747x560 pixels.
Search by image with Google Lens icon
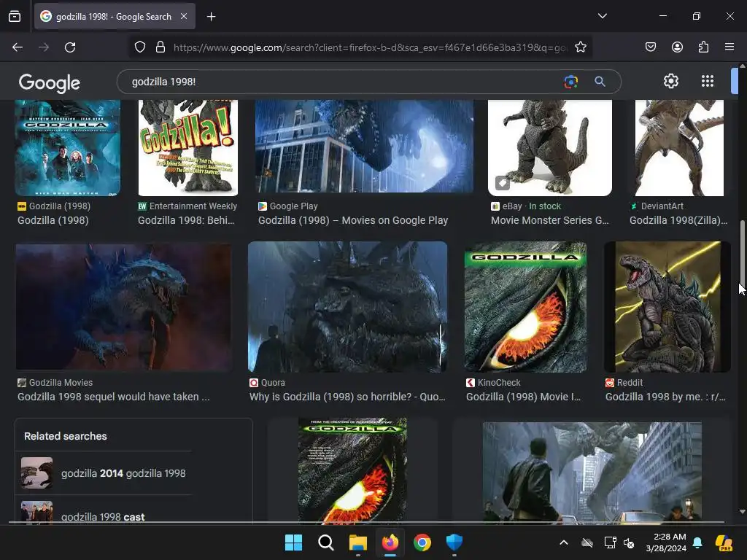(x=570, y=82)
